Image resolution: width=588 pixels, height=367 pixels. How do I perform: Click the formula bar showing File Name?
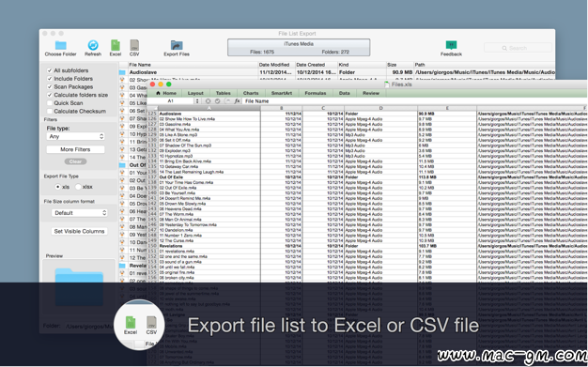pos(414,101)
